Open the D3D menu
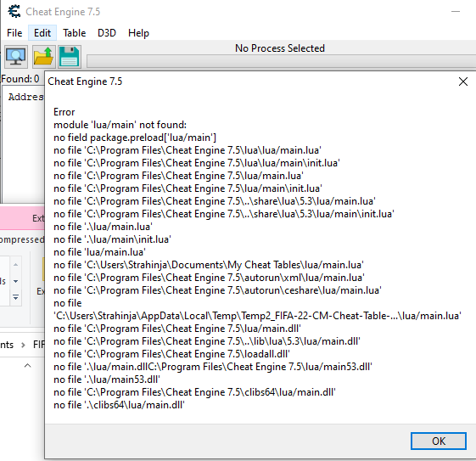The image size is (476, 461). 107,33
